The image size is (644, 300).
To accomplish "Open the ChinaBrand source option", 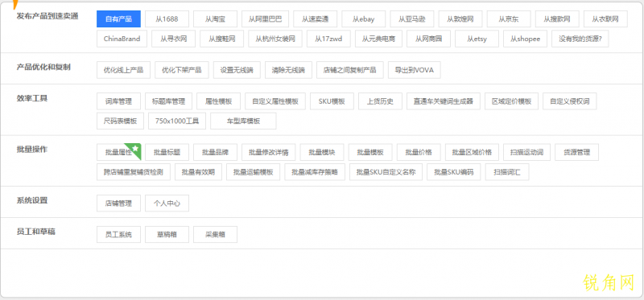I will tap(122, 39).
